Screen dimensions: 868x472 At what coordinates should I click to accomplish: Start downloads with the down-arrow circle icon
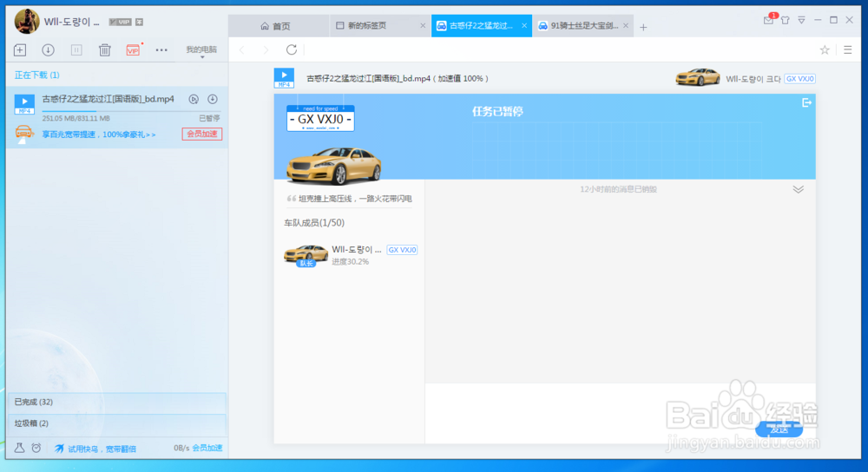48,49
